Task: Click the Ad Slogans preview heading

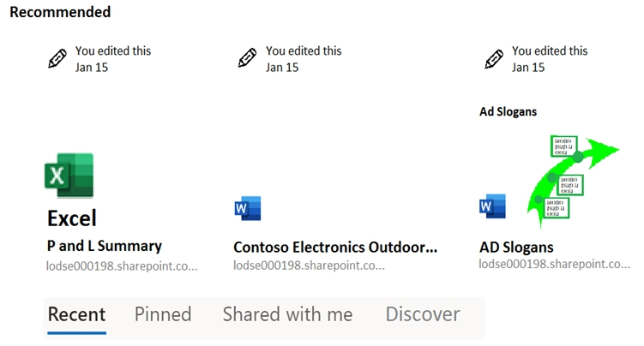Action: [x=508, y=111]
